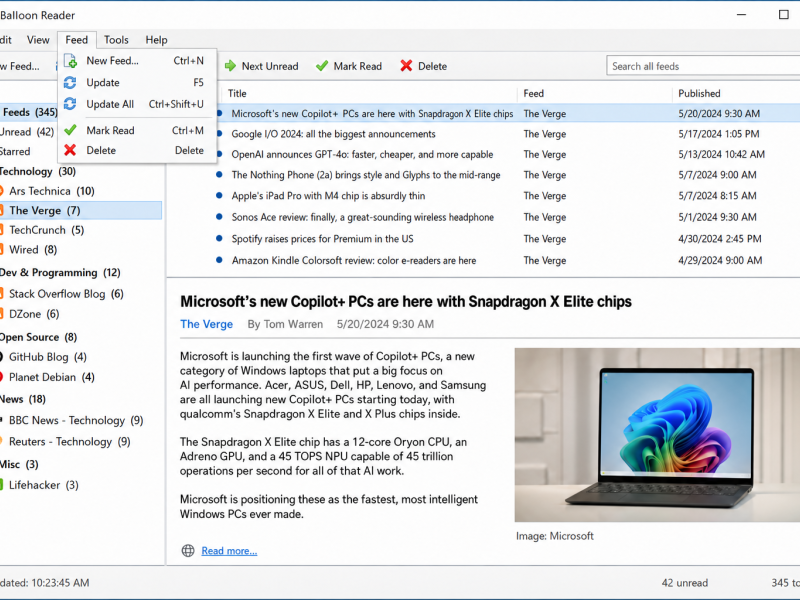
Task: Click the Stack Overflow Blog feed icon
Action: point(2,294)
